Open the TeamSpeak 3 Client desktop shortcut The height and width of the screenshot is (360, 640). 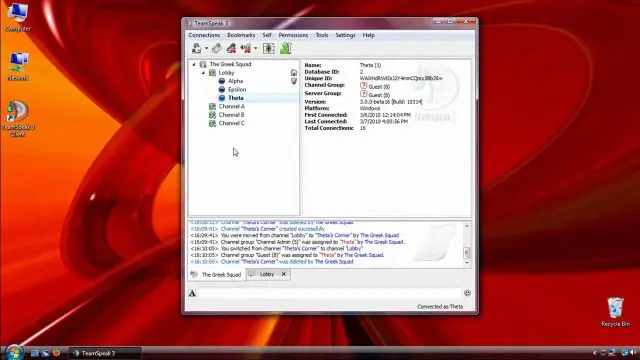[18, 118]
